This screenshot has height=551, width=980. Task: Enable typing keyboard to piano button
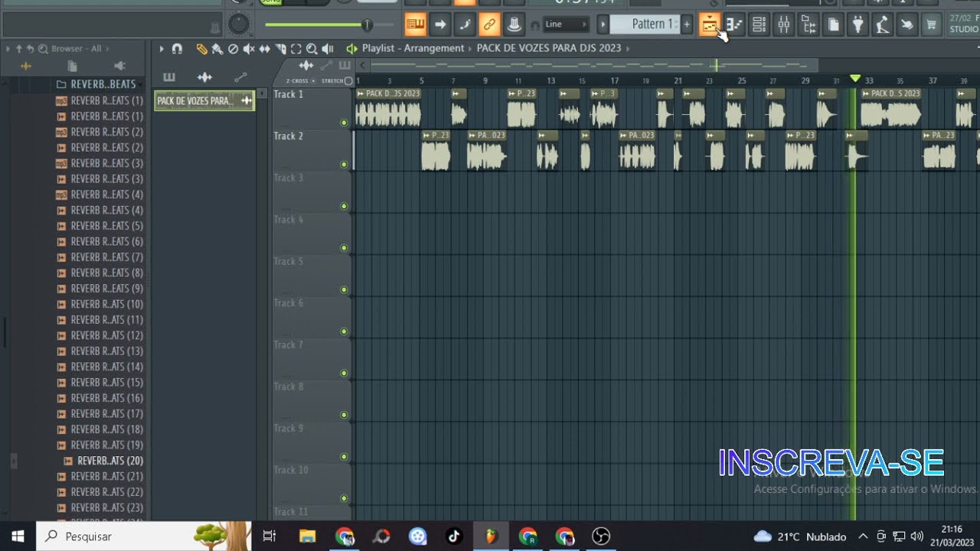click(415, 24)
